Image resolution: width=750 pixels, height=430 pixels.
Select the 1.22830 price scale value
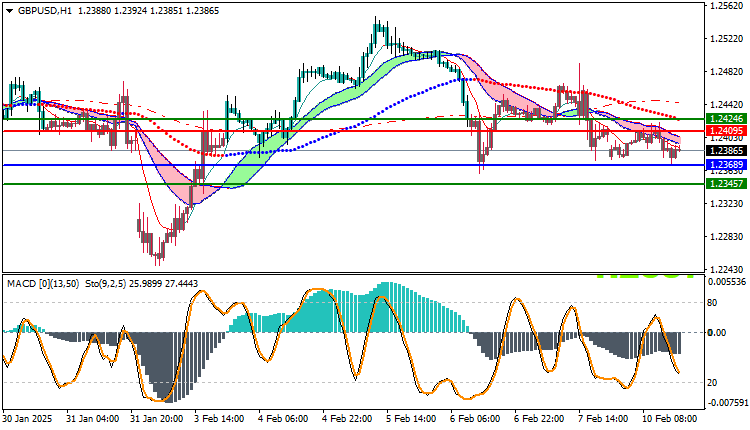pyautogui.click(x=727, y=237)
